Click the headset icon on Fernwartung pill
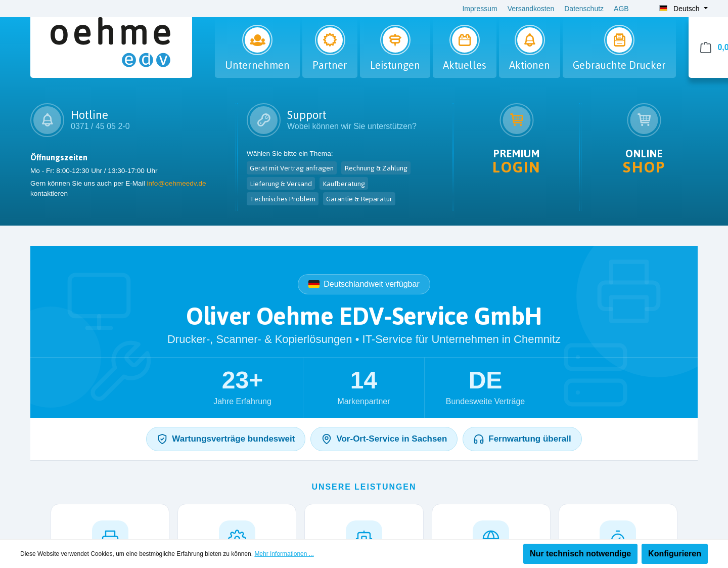Image resolution: width=728 pixels, height=568 pixels. [x=479, y=439]
